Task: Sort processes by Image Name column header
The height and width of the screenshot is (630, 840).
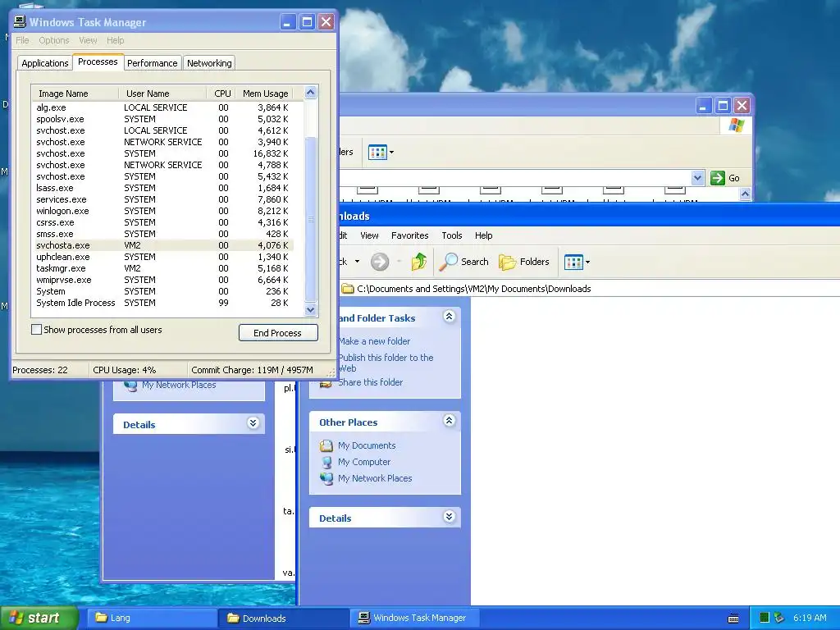Action: pos(75,94)
